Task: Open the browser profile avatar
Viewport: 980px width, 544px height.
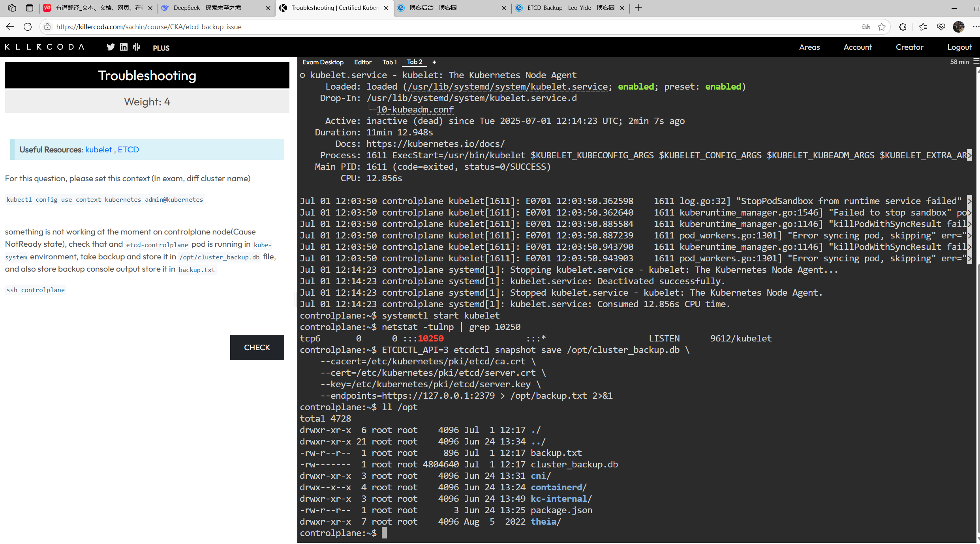Action: pos(958,27)
